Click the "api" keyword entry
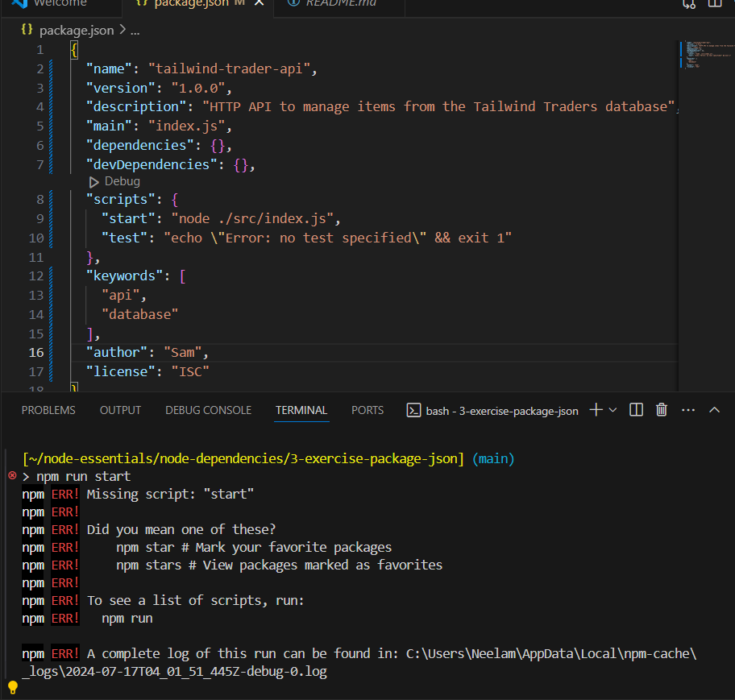Screen dimensions: 735x700 120,295
